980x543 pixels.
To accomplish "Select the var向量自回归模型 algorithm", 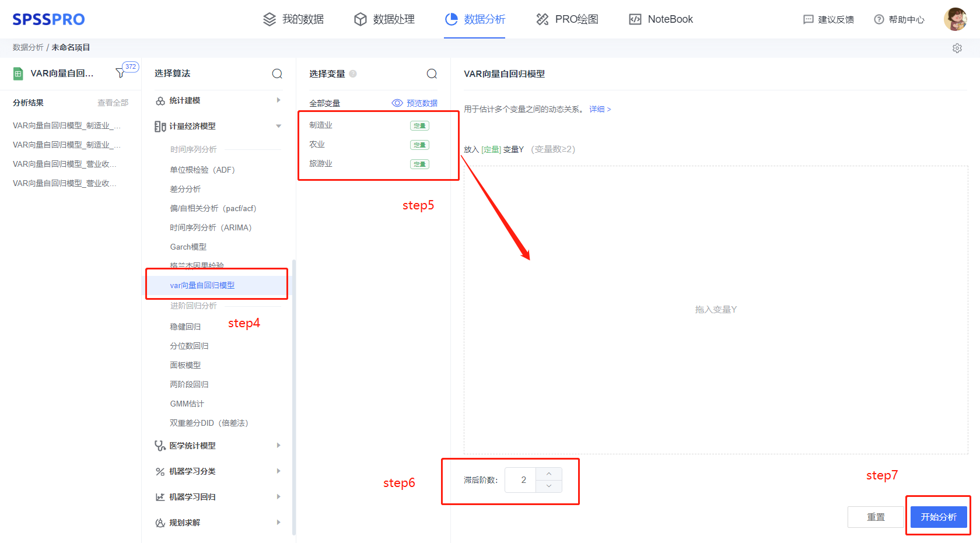I will point(202,285).
